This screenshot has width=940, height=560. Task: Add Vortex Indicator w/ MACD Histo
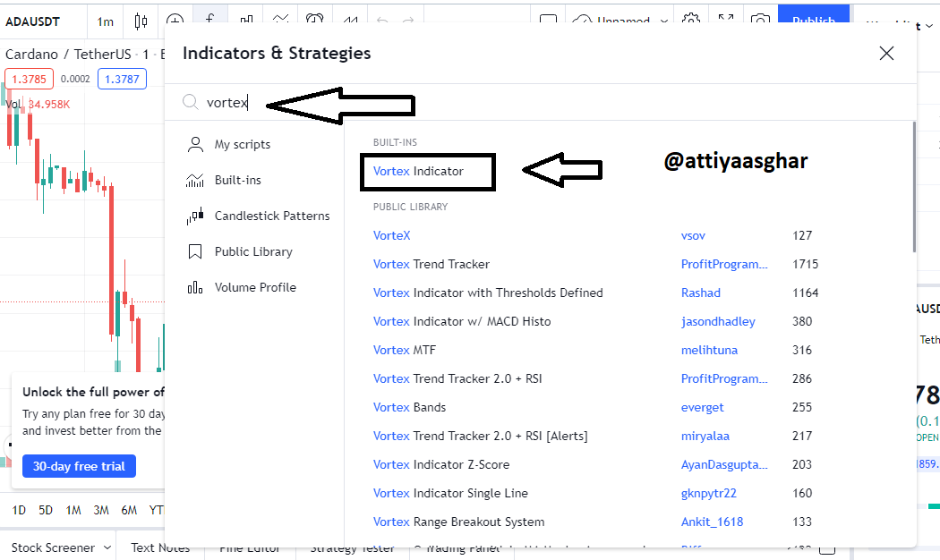(x=462, y=322)
